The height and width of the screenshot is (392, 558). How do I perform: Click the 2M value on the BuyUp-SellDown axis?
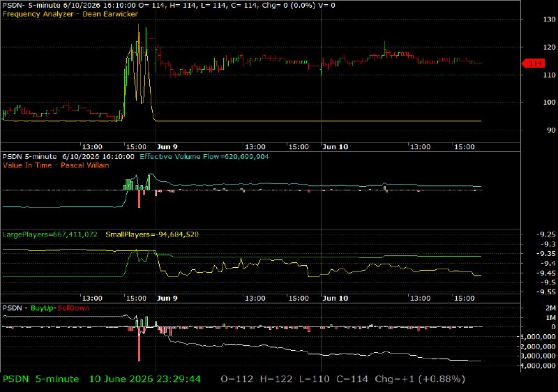coord(550,308)
